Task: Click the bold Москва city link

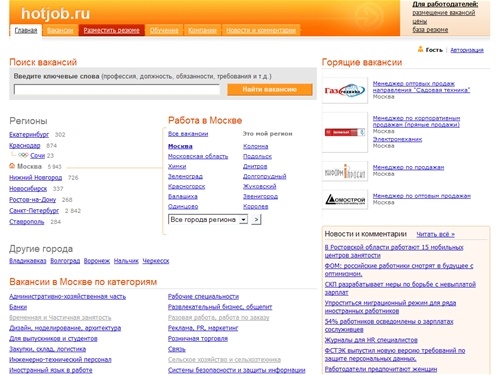Action: 180,146
